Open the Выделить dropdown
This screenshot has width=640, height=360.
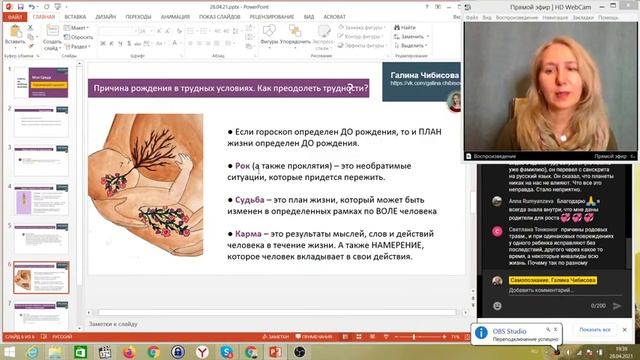coord(410,45)
